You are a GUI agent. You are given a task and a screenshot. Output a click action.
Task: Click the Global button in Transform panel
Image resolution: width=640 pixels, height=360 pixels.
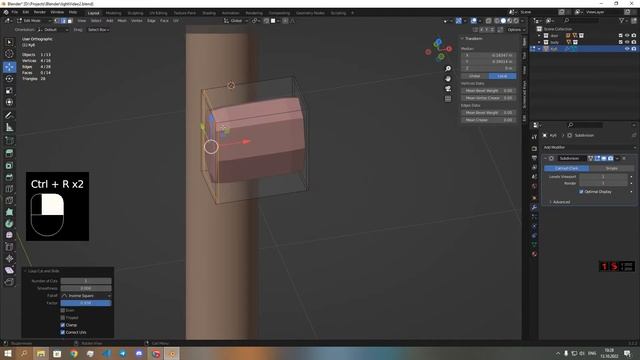[x=475, y=76]
